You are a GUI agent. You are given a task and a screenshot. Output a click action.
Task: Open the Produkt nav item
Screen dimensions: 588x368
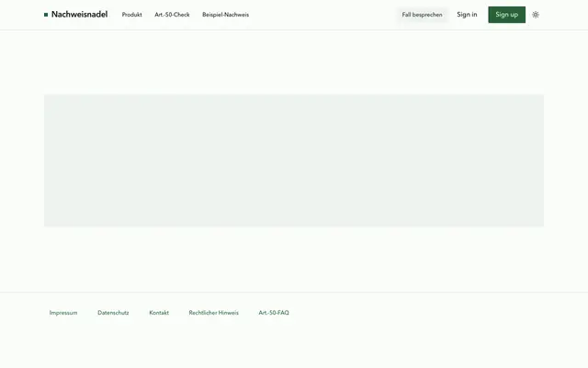point(132,15)
